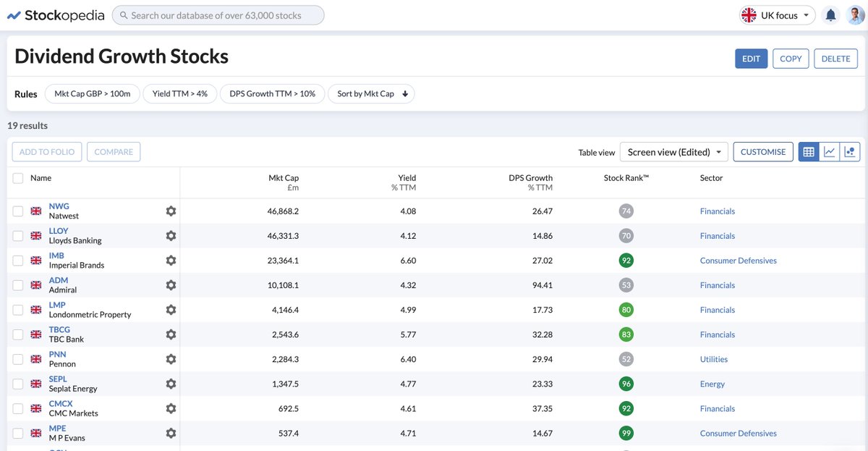Viewport: 868px width, 451px height.
Task: Open gear settings for Londonmetric Property row
Action: tap(171, 310)
